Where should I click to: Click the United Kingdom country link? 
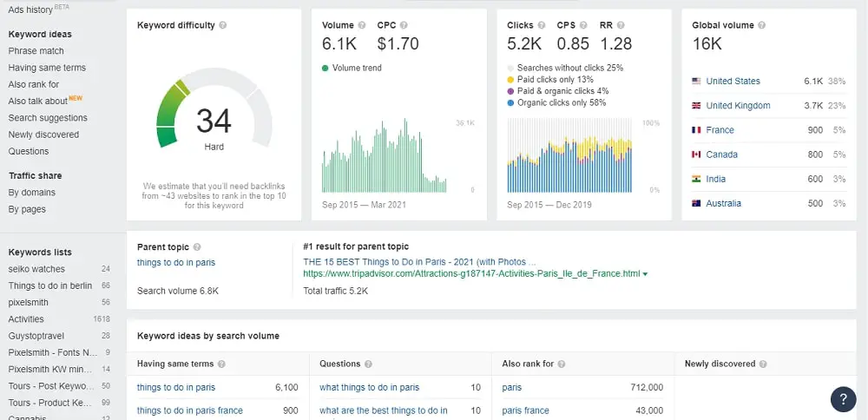tap(738, 105)
